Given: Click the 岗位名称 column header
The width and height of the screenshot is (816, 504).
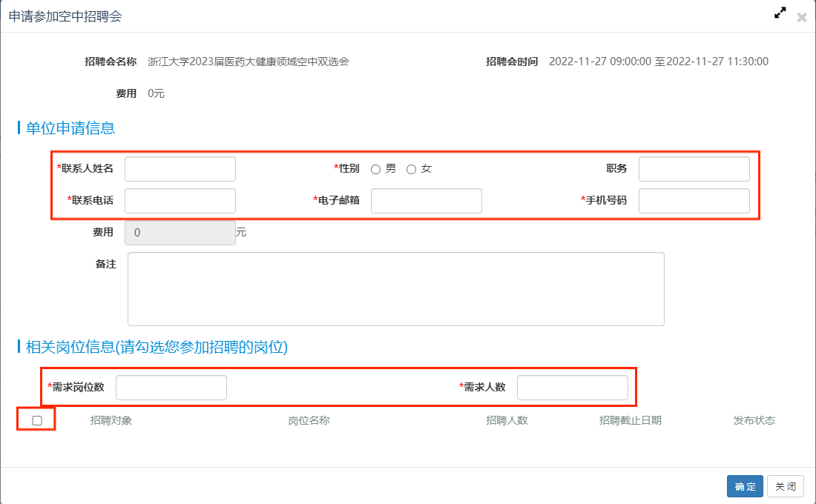Looking at the screenshot, I should pos(309,420).
